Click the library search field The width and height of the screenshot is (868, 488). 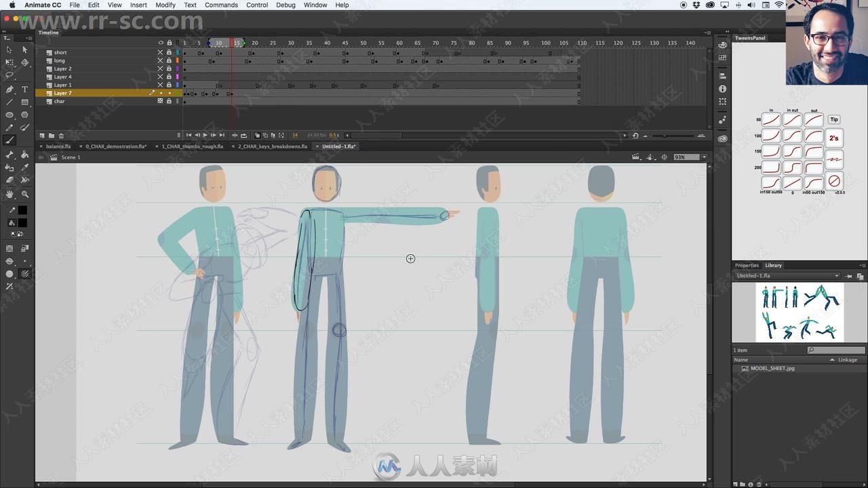(836, 350)
